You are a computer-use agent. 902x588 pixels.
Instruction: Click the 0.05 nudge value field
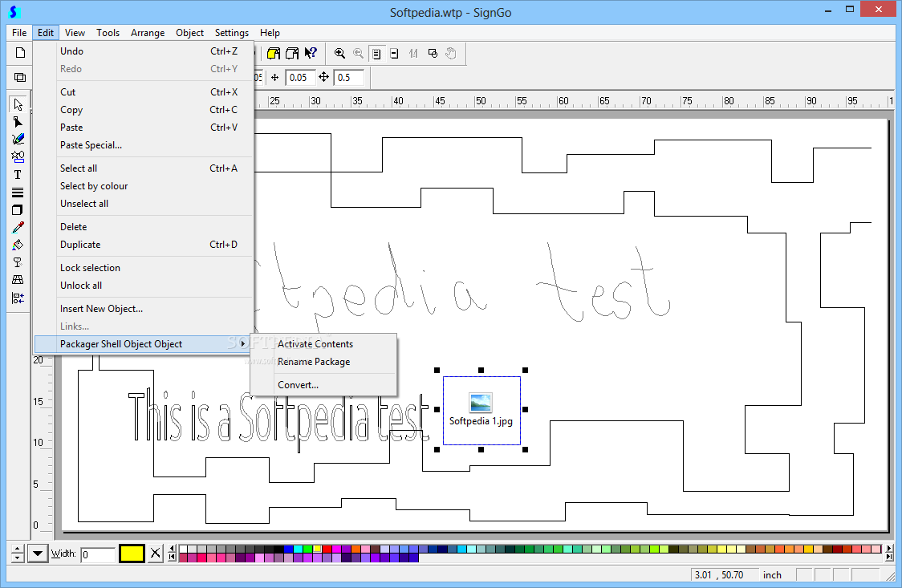point(300,78)
